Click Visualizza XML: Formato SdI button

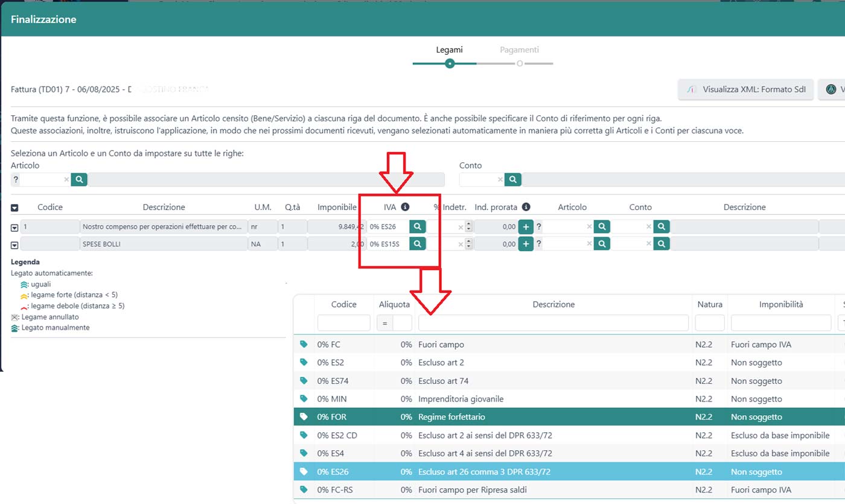(746, 90)
